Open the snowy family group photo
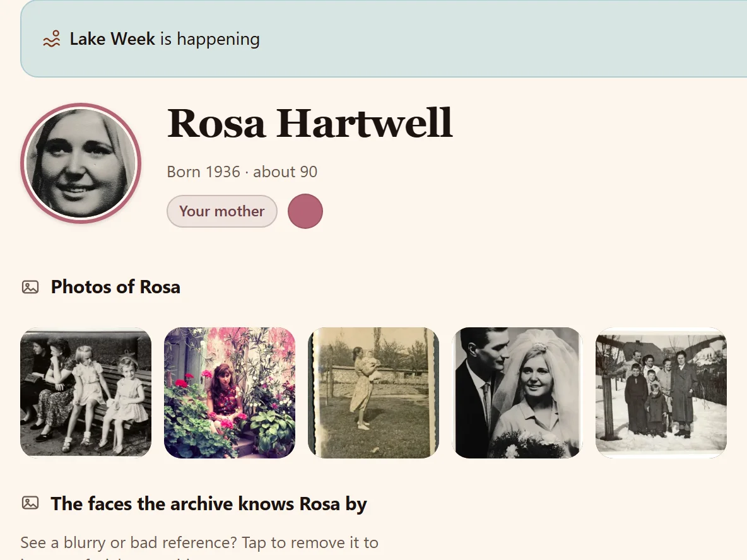Viewport: 747px width, 560px height. 661,393
